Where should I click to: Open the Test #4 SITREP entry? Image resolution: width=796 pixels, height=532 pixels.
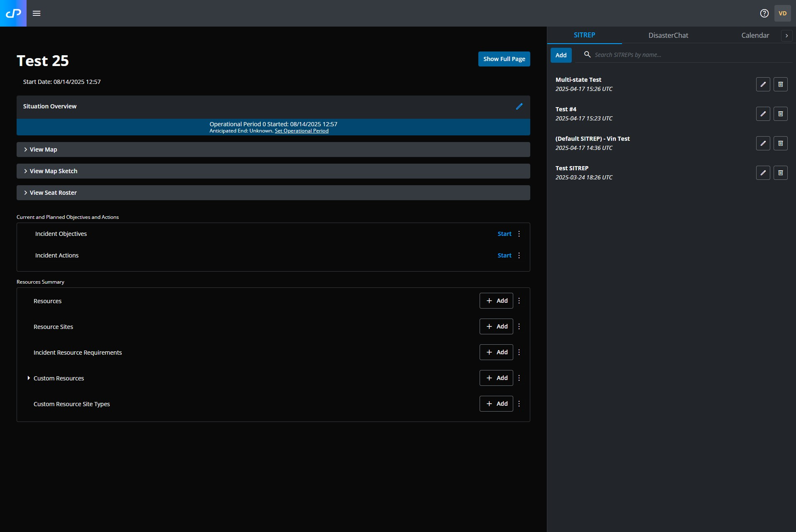coord(566,109)
